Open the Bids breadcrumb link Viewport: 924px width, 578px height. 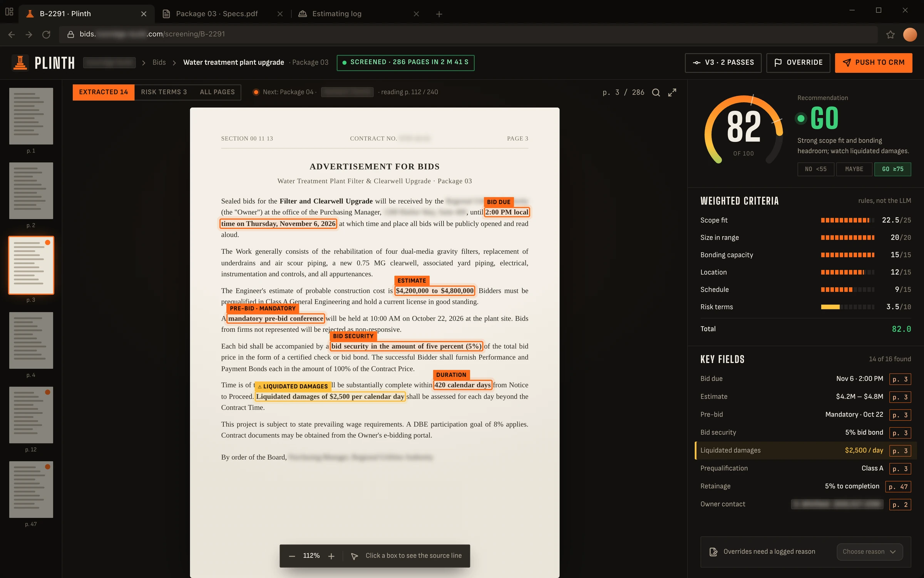point(159,62)
